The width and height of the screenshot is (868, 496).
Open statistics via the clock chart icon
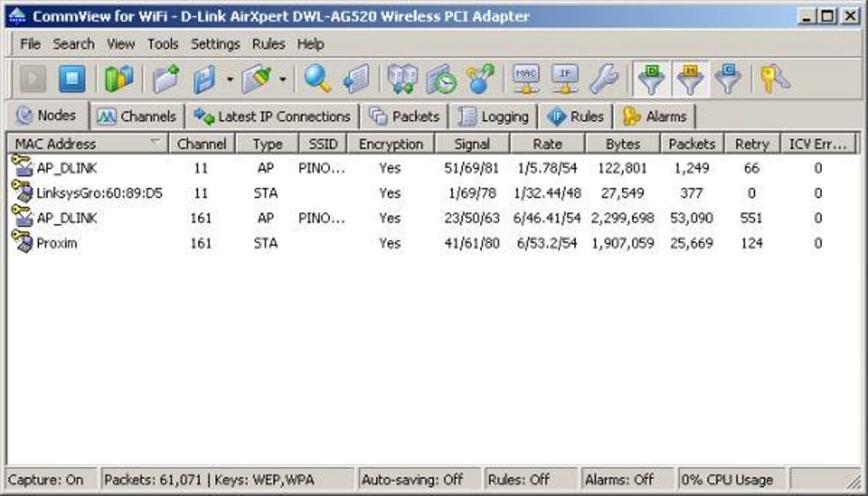tap(441, 79)
